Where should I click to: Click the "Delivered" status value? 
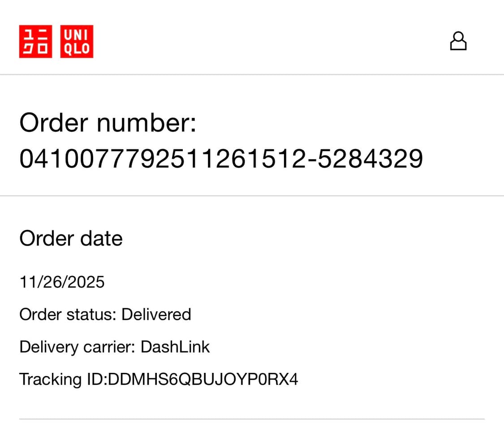pyautogui.click(x=156, y=314)
